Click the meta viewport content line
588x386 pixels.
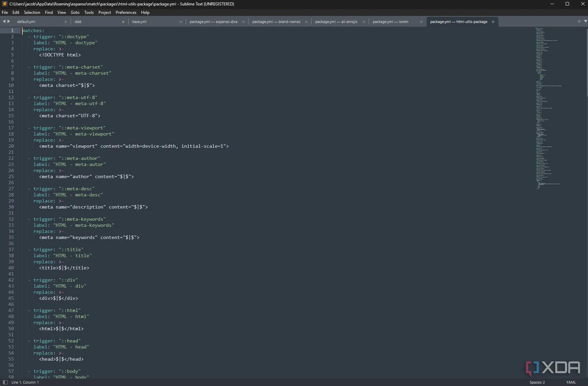click(134, 146)
